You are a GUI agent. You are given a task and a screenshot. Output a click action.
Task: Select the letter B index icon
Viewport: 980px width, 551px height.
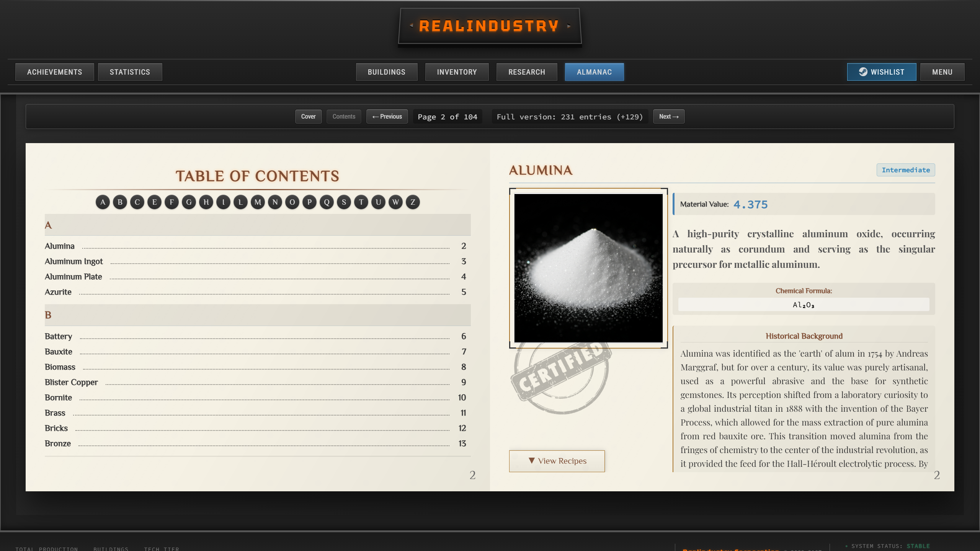tap(120, 202)
